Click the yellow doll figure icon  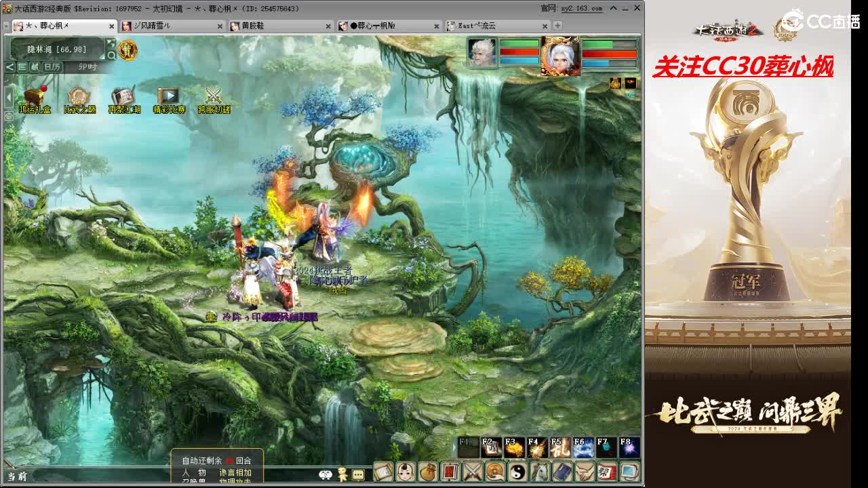coord(343,474)
